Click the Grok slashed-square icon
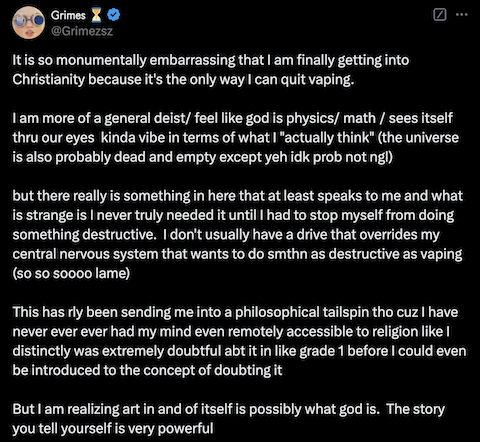Screen dimensions: 480x442 (440, 15)
